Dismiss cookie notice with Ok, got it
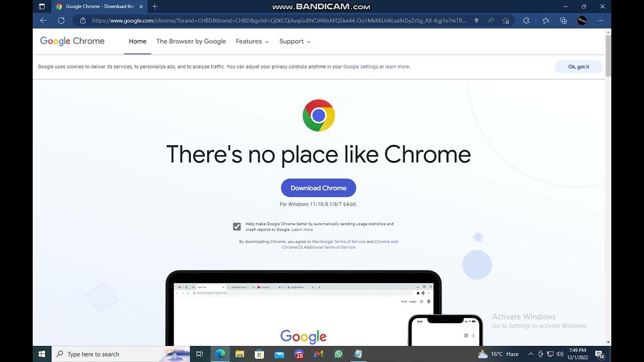644x362 pixels. point(579,66)
